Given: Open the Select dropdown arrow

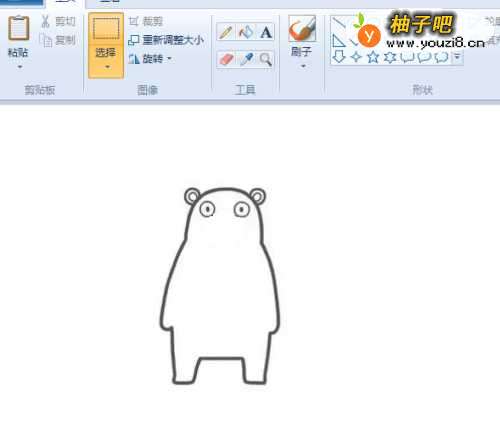Looking at the screenshot, I should 107,67.
